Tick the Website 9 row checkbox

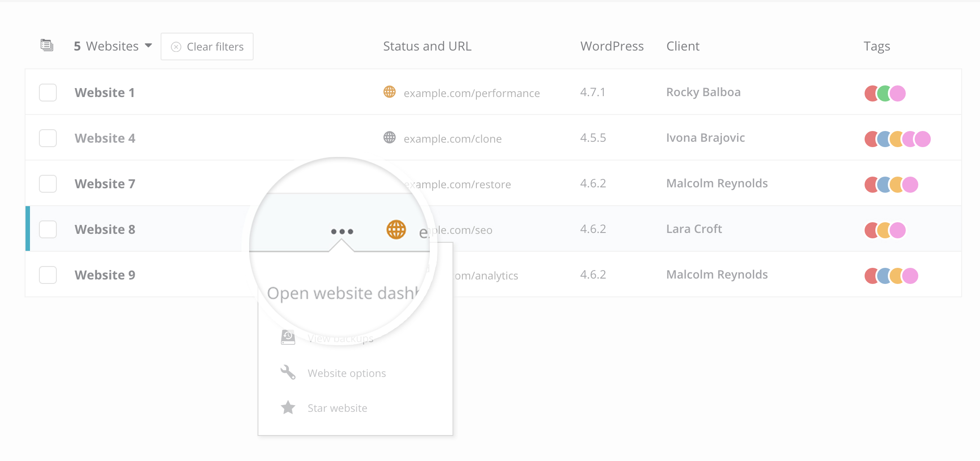(x=48, y=275)
